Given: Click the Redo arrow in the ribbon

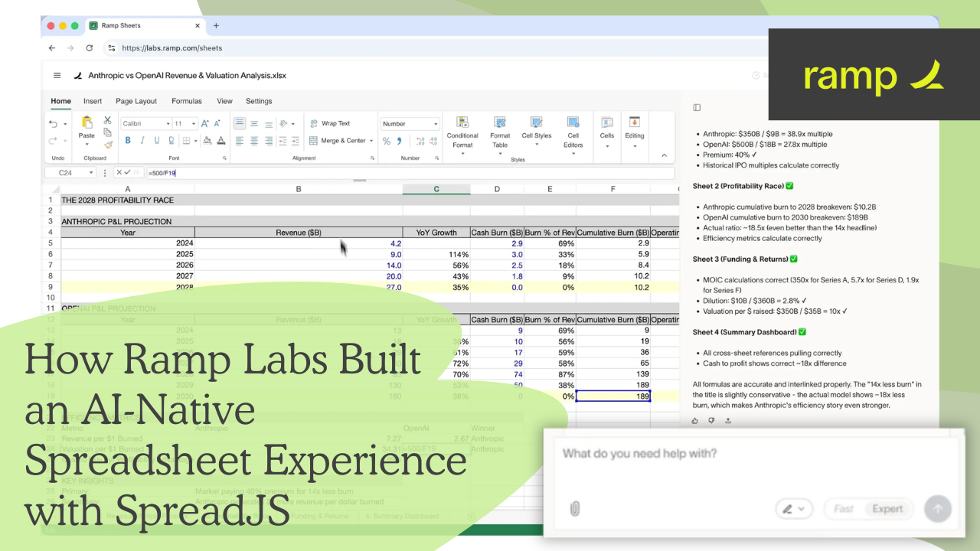Looking at the screenshot, I should [53, 141].
